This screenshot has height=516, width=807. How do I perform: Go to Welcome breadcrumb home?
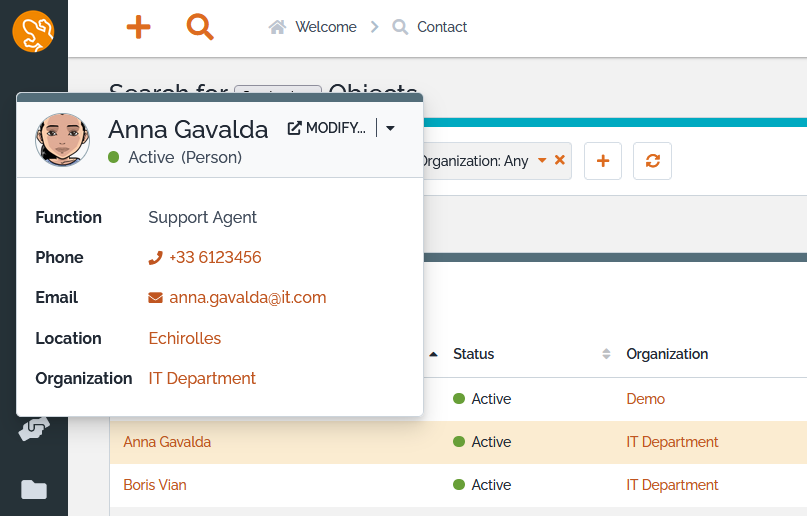(313, 27)
